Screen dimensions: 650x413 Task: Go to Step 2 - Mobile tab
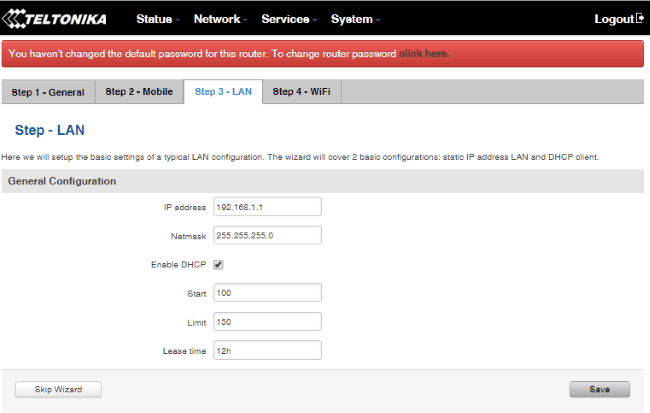[x=139, y=92]
